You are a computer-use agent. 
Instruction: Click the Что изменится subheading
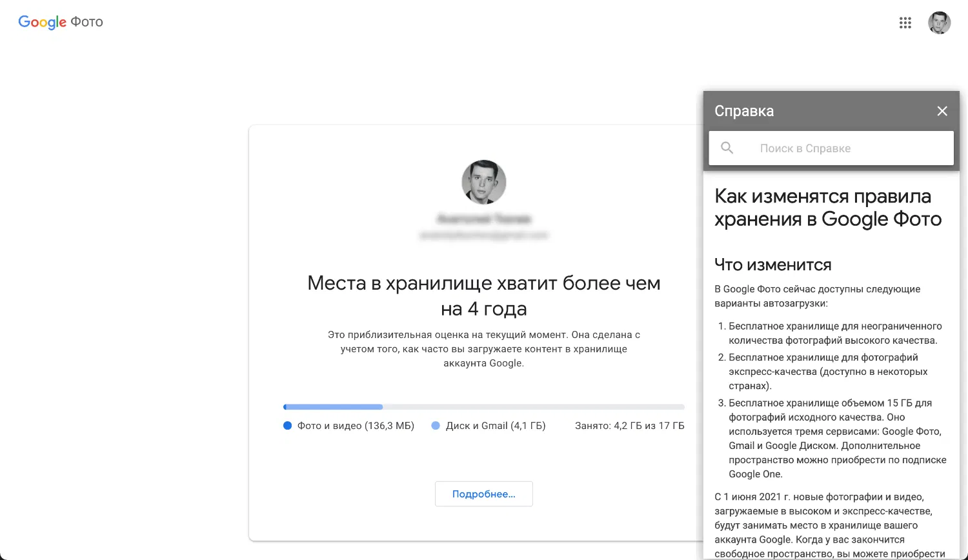point(773,265)
